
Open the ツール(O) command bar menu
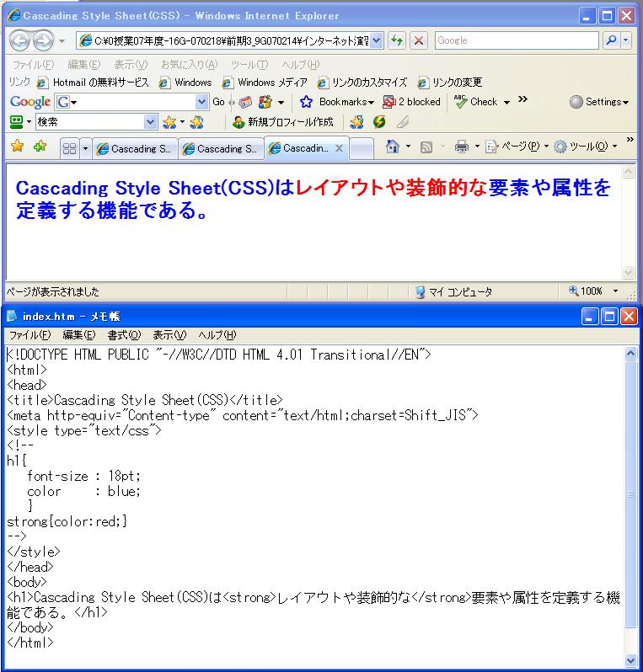(586, 147)
